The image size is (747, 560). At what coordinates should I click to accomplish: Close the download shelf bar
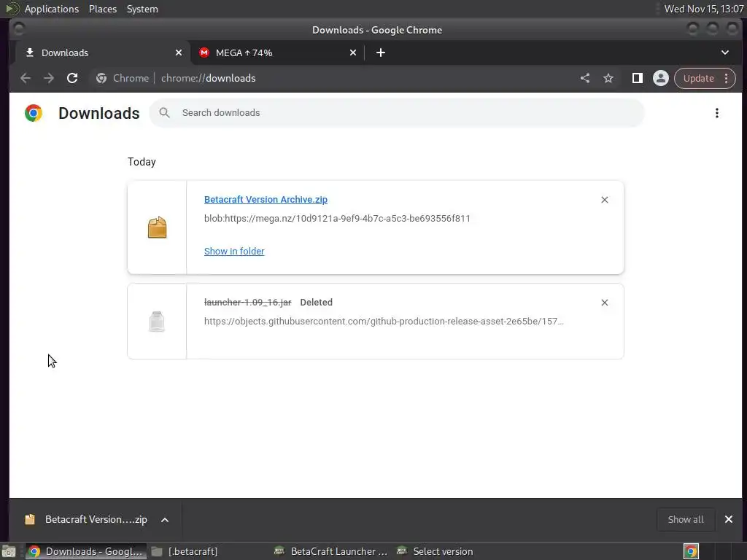pos(729,519)
